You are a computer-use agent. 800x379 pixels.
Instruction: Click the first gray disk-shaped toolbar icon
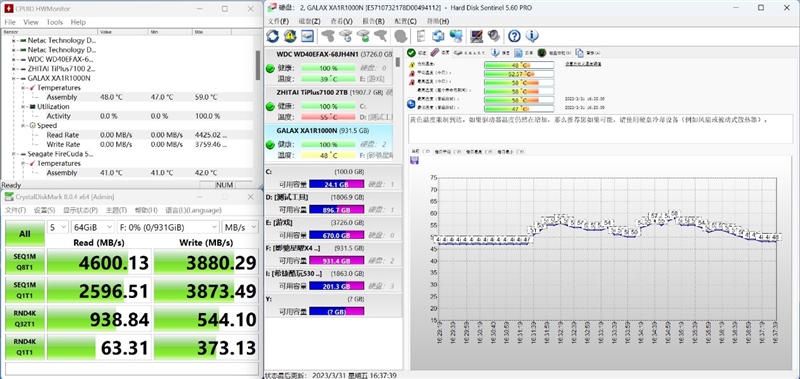pyautogui.click(x=328, y=36)
